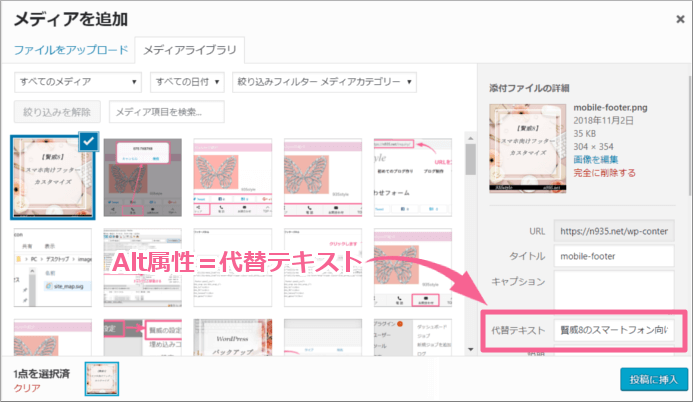Click the 1点を選択済 status text
Image resolution: width=693 pixels, height=402 pixels.
[42, 374]
